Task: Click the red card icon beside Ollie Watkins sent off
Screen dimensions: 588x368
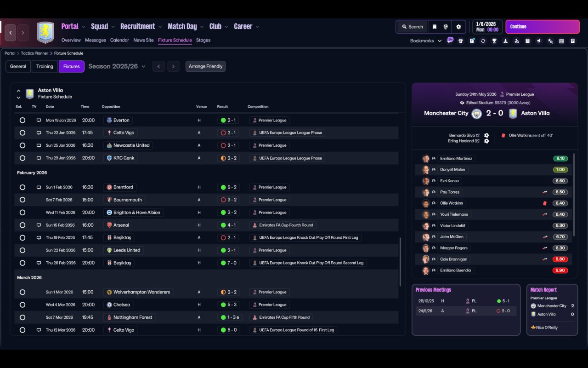Action: [x=504, y=136]
